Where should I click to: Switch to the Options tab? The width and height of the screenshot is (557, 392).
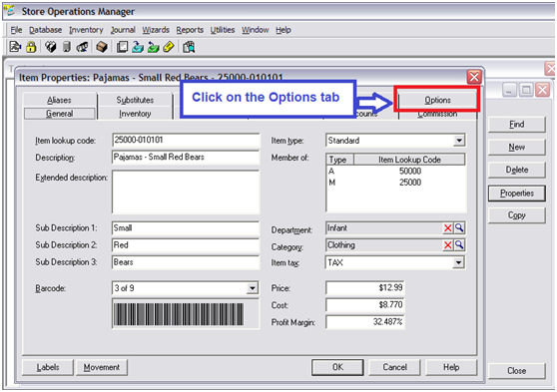(437, 100)
